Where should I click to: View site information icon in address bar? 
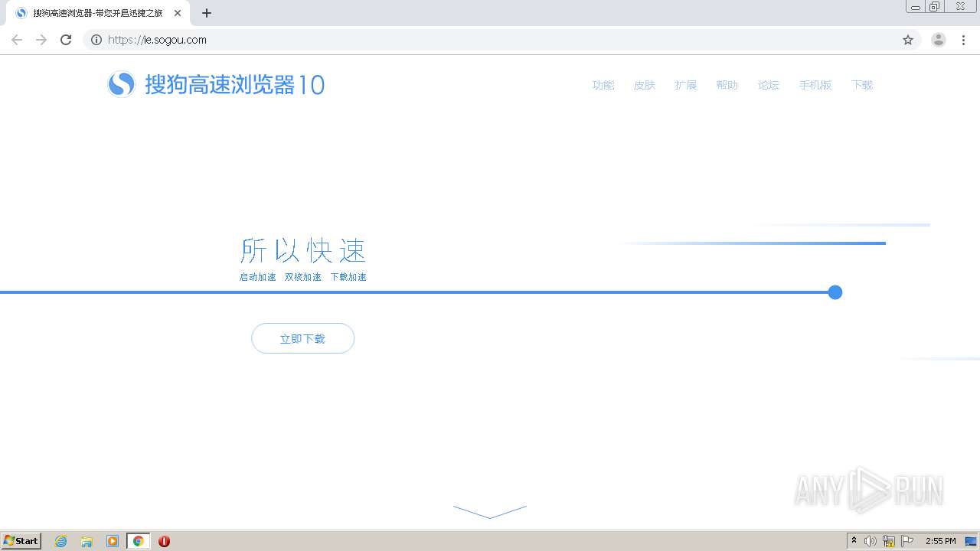(x=96, y=40)
